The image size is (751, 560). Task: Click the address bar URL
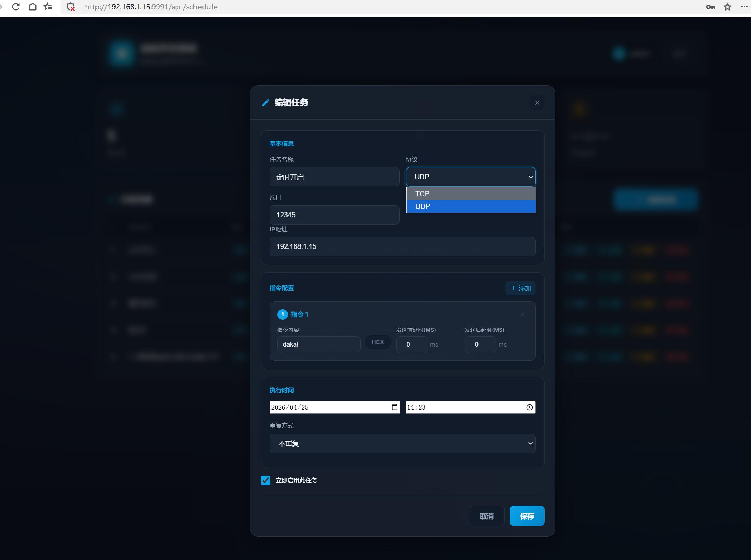[151, 7]
